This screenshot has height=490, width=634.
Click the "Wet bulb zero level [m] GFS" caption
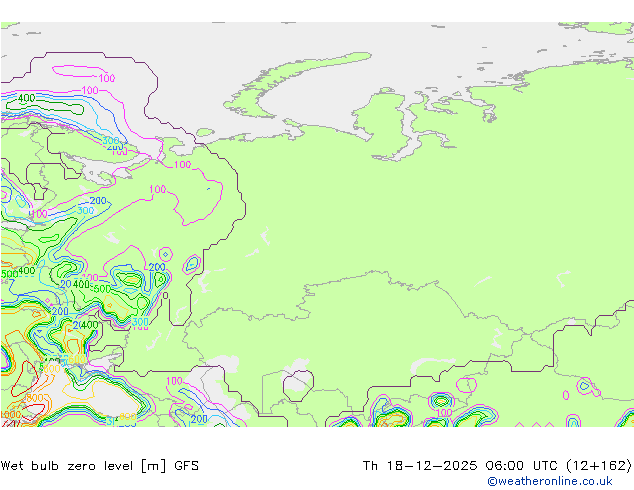click(100, 466)
